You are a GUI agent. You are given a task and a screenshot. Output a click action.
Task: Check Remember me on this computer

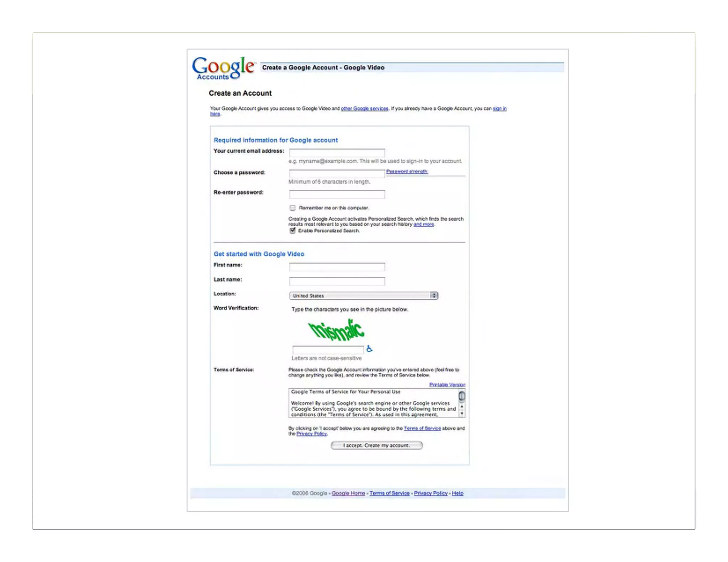[x=292, y=208]
